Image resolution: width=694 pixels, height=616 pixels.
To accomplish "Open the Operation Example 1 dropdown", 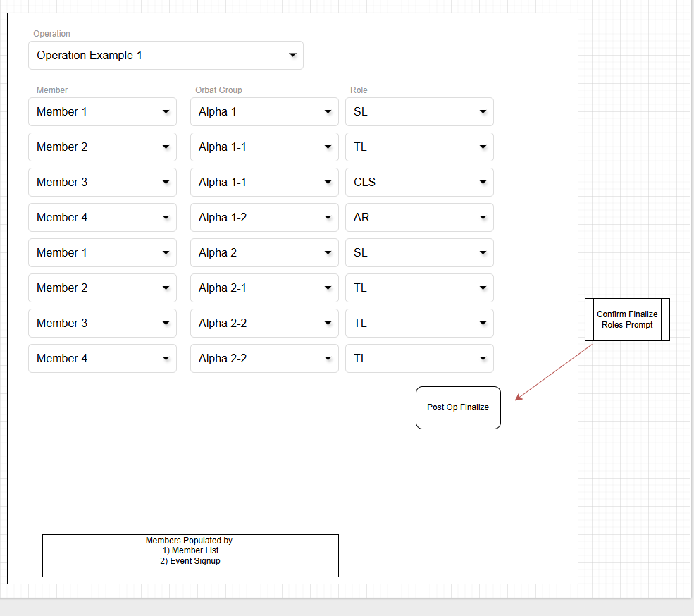I will coord(166,56).
